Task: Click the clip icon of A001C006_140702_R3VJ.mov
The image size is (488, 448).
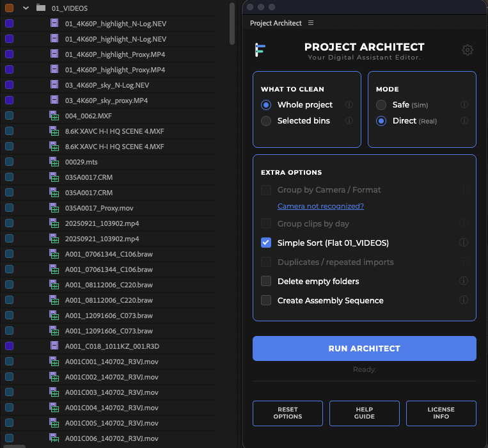Action: point(54,438)
